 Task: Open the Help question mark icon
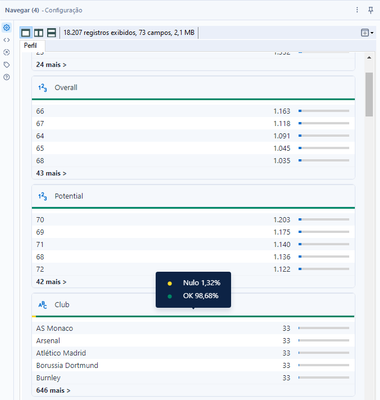tap(6, 77)
